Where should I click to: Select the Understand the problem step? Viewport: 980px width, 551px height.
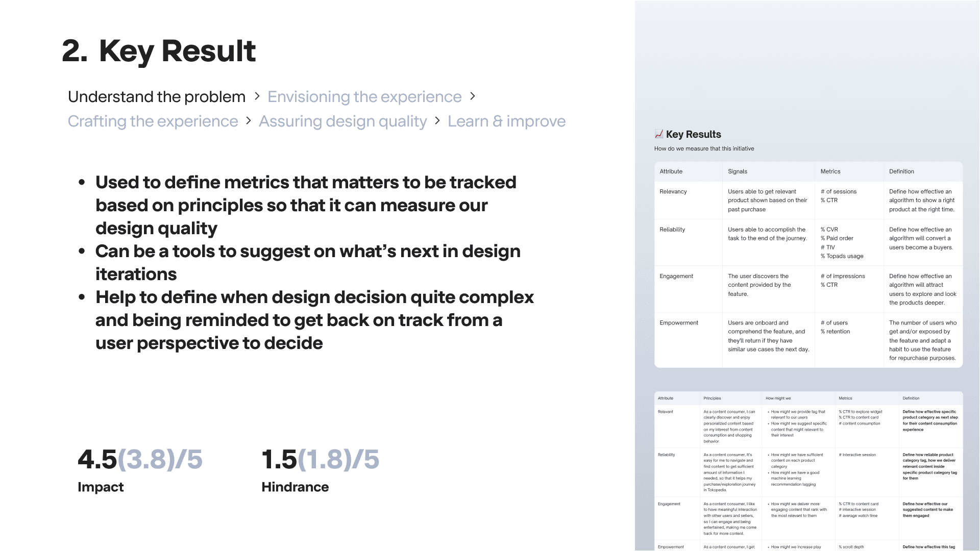click(x=157, y=96)
